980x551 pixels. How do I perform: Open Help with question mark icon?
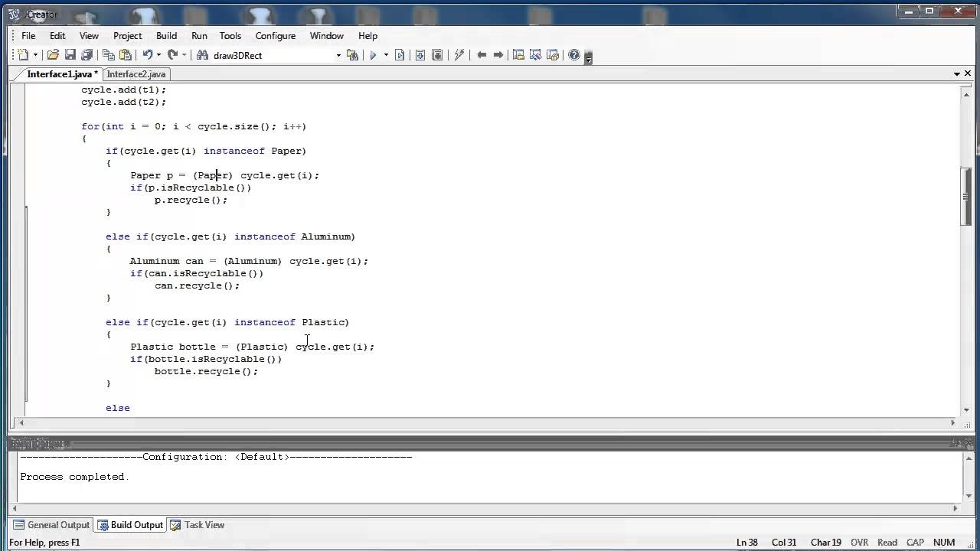tap(574, 55)
